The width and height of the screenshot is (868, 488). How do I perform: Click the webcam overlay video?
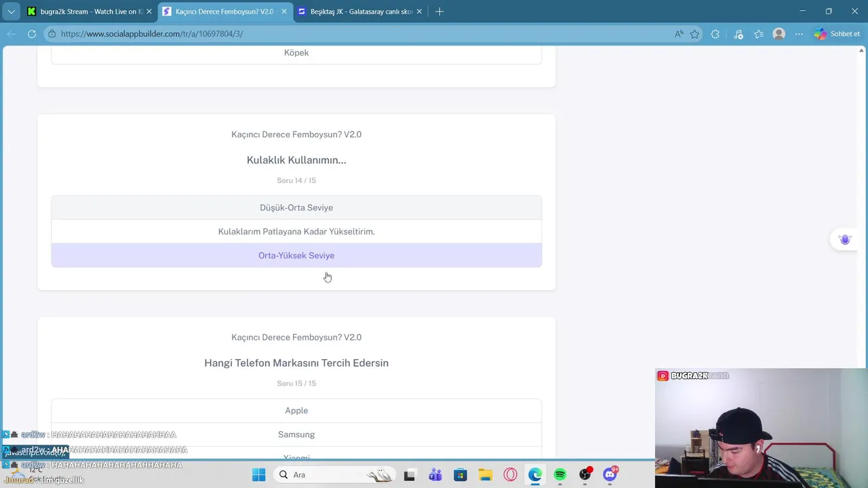pyautogui.click(x=761, y=428)
